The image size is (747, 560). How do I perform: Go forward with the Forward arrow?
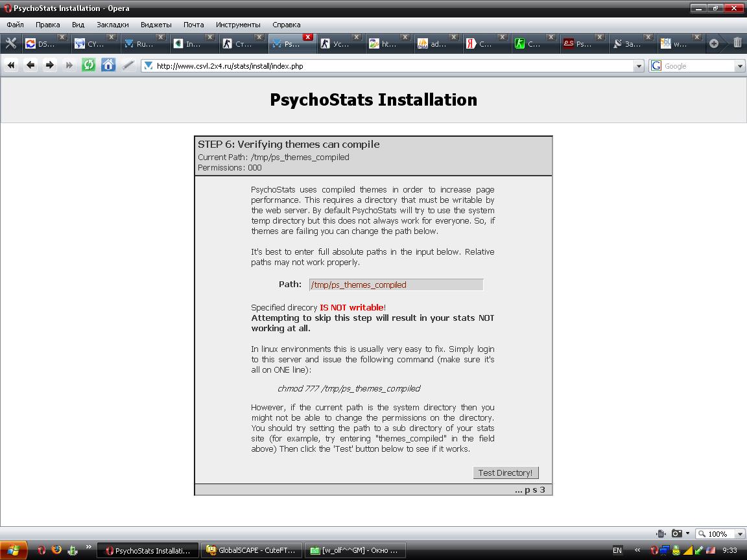pos(49,65)
